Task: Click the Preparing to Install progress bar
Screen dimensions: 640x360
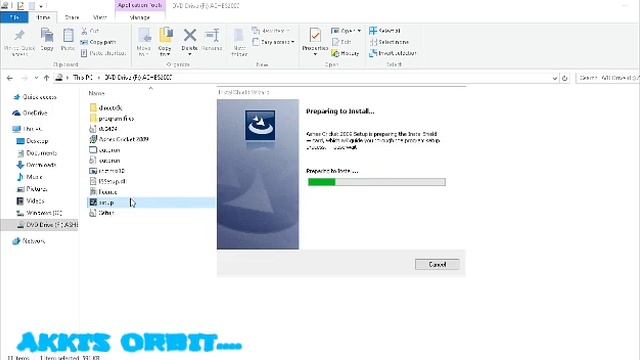Action: [376, 182]
